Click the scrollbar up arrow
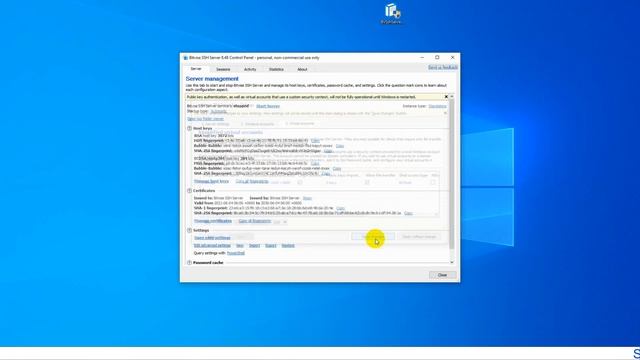 [x=451, y=97]
